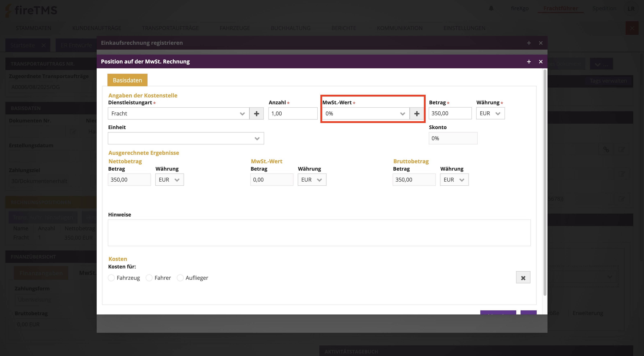The width and height of the screenshot is (644, 356).
Task: Open the KUNDENAUFTRÄGE menu
Action: 97,28
